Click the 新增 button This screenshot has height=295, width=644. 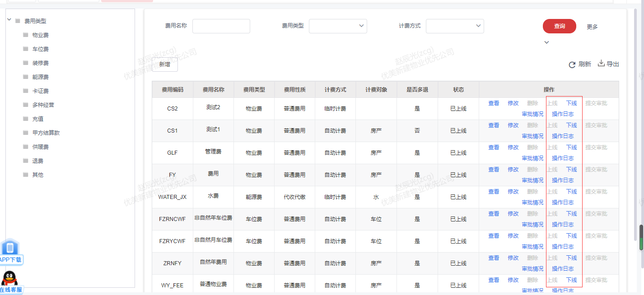[x=165, y=65]
